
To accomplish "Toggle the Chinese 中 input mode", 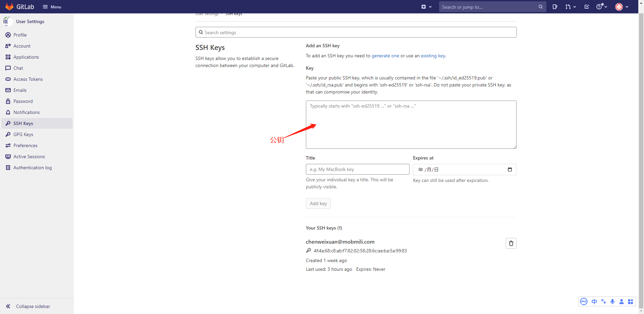I will point(594,302).
